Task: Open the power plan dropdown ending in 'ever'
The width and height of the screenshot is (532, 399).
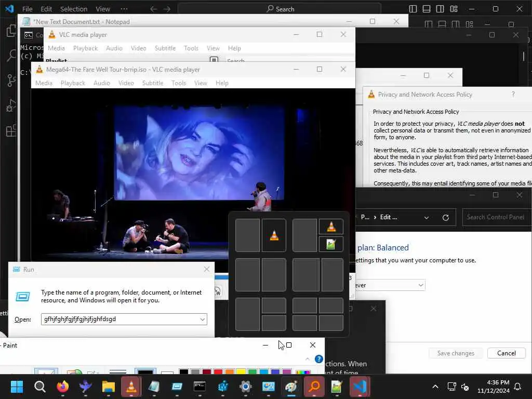Action: click(x=390, y=285)
